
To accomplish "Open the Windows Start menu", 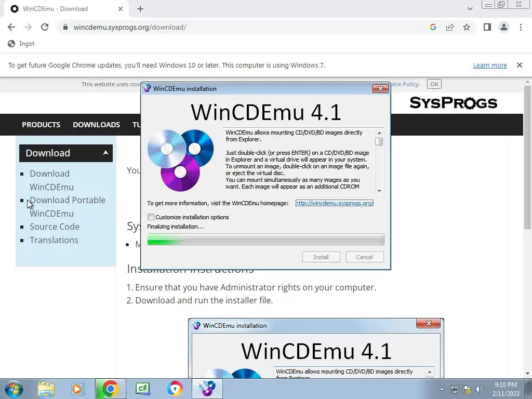I will point(14,389).
